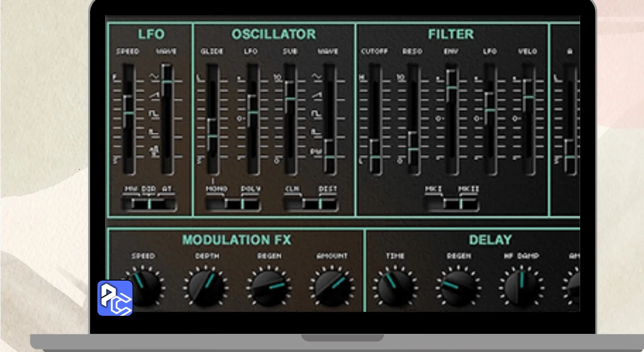Screen dimensions: 644x352
Task: Click the PW marking beside Oscillator Wave slider
Action: (316, 151)
